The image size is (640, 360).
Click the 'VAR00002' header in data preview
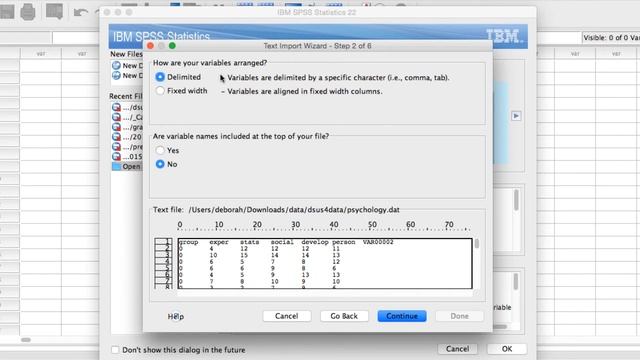pyautogui.click(x=378, y=242)
